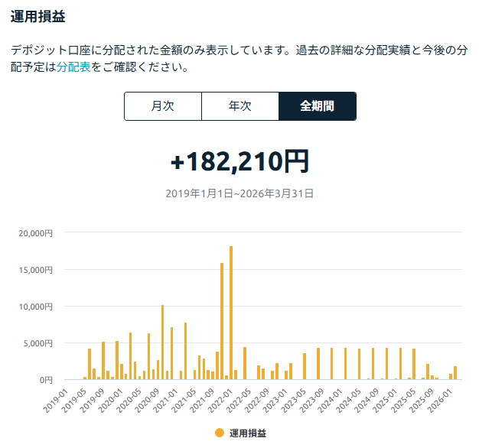Click the 5,000円 y-axis label

click(37, 342)
